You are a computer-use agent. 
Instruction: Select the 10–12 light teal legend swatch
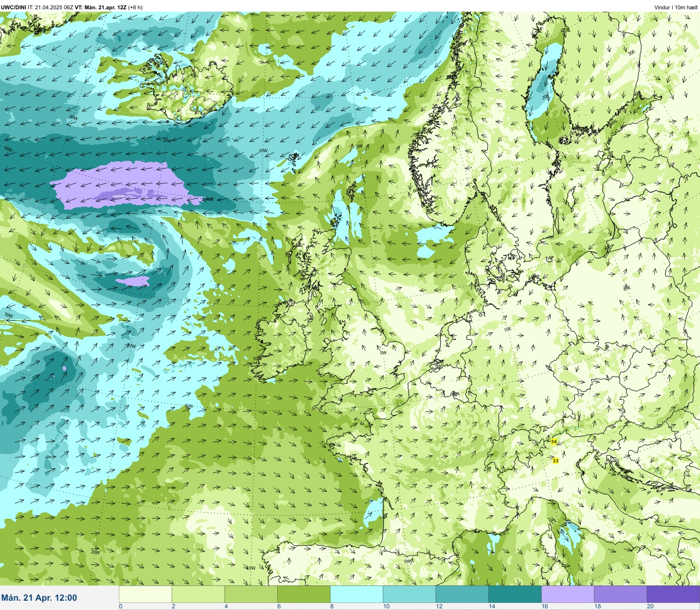click(x=409, y=594)
